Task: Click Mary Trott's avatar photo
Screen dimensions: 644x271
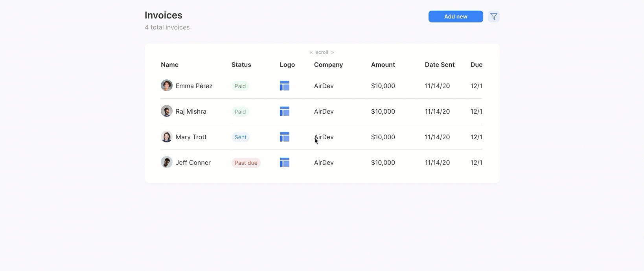Action: coord(166,136)
